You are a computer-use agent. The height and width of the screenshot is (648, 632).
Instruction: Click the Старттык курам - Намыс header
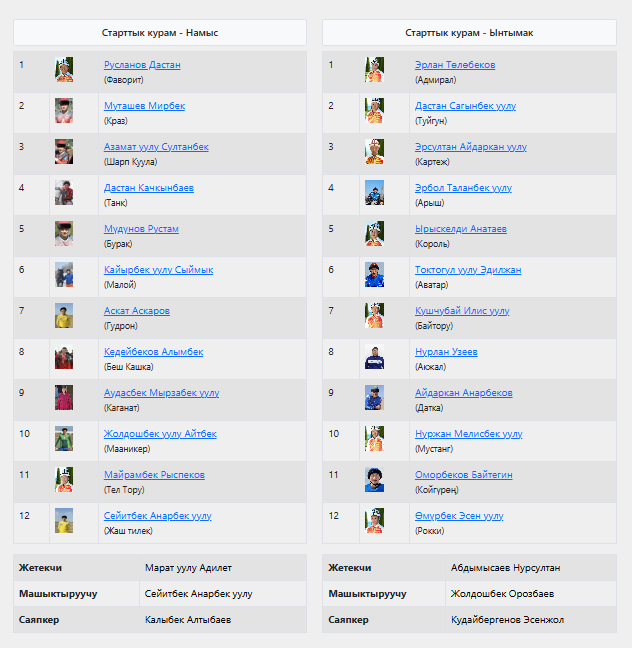[160, 33]
